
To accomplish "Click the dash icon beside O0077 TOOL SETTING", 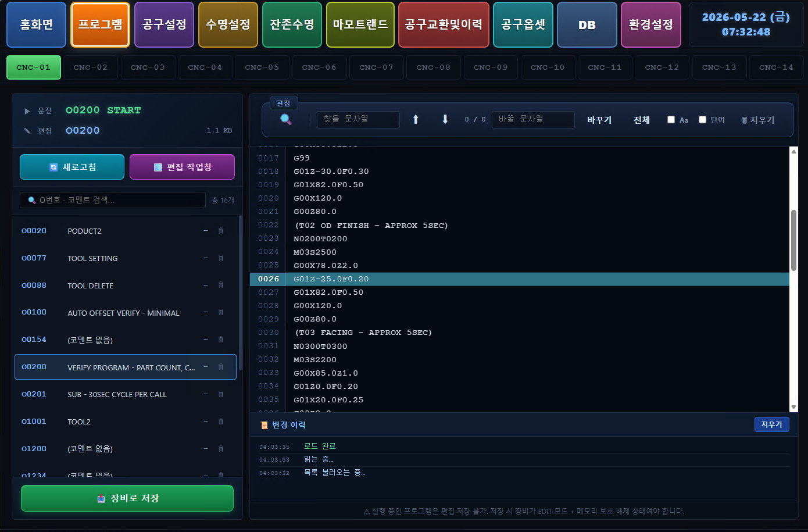I will (x=206, y=258).
